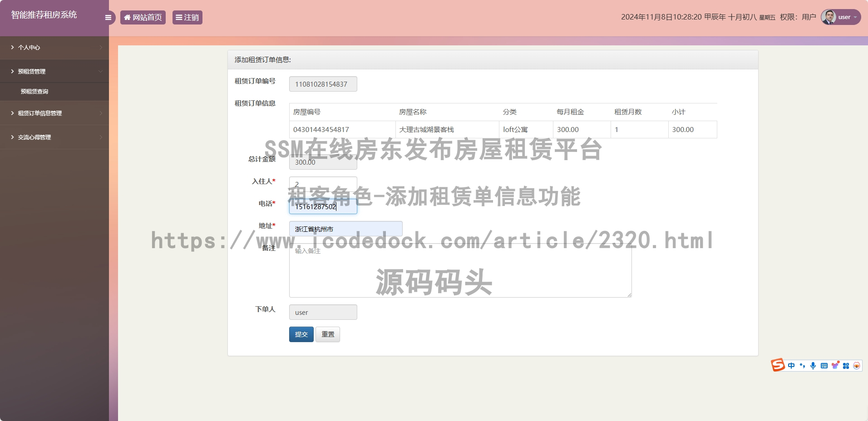868x421 pixels.
Task: Focus the 电话 phone input field
Action: click(323, 206)
